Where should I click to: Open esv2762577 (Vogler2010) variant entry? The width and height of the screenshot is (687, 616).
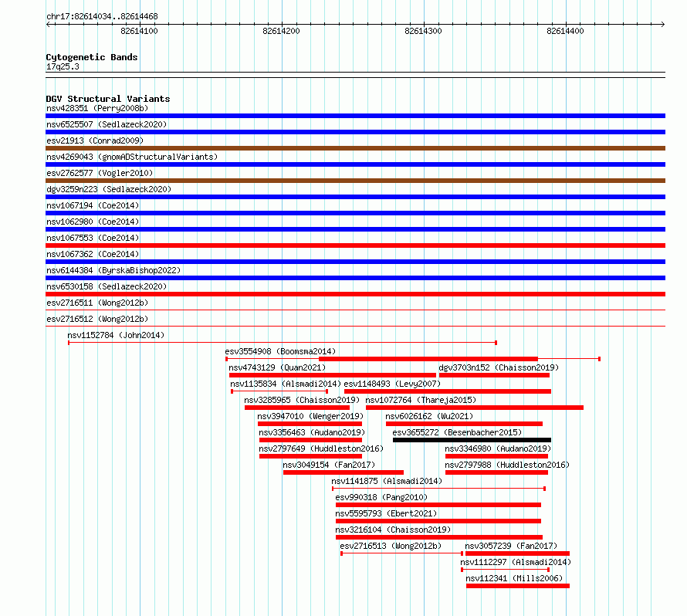(100, 173)
